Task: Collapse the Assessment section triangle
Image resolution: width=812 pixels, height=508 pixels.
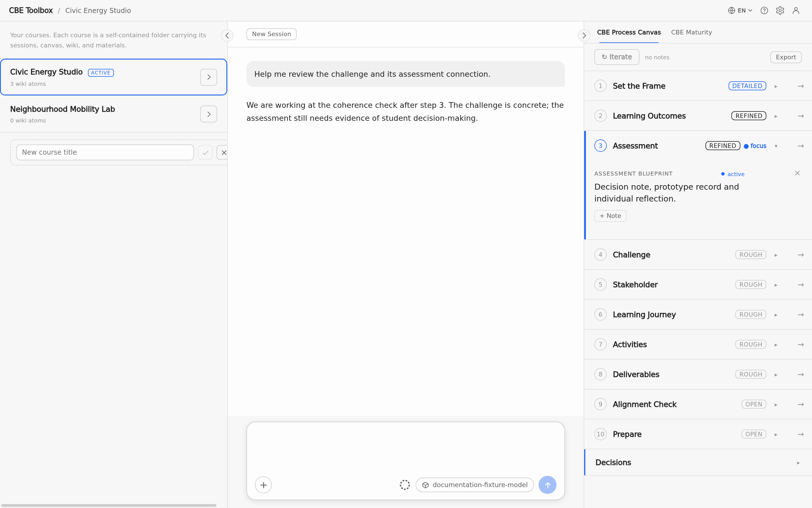Action: pyautogui.click(x=776, y=146)
